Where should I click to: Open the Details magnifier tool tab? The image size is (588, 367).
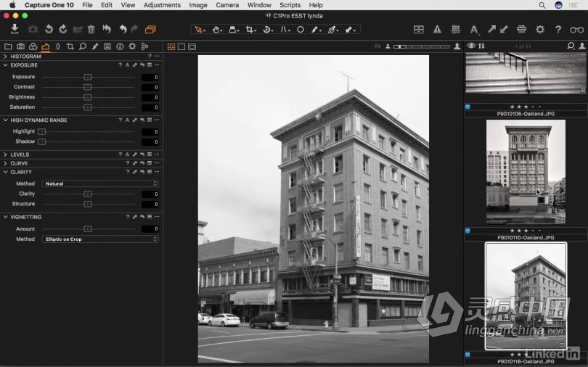[83, 46]
